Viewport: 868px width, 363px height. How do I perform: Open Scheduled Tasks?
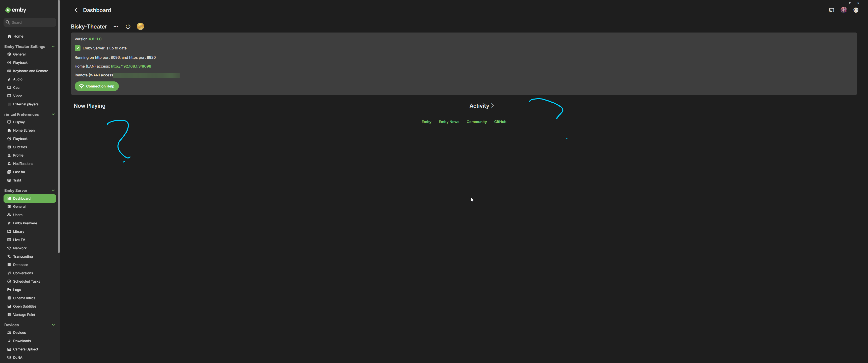pos(30,282)
